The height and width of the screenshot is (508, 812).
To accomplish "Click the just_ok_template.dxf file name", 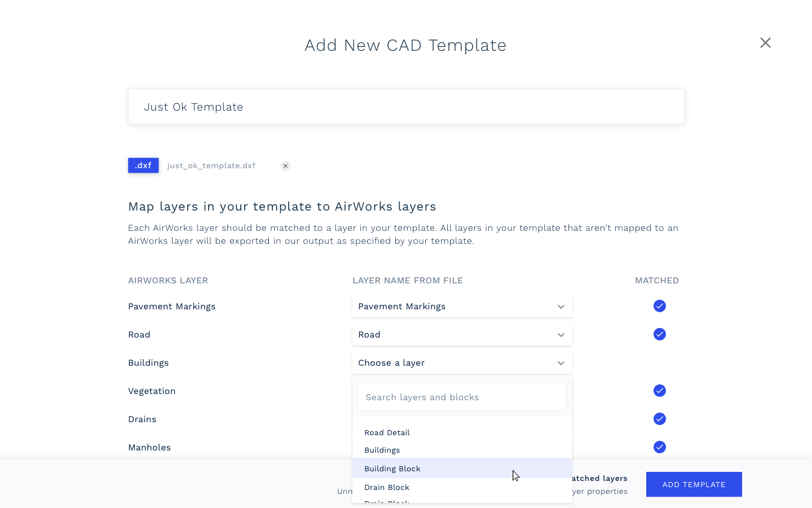I will coord(211,166).
